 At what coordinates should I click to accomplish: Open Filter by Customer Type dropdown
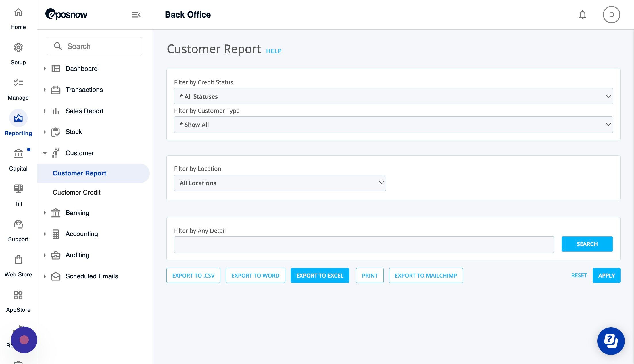(393, 125)
